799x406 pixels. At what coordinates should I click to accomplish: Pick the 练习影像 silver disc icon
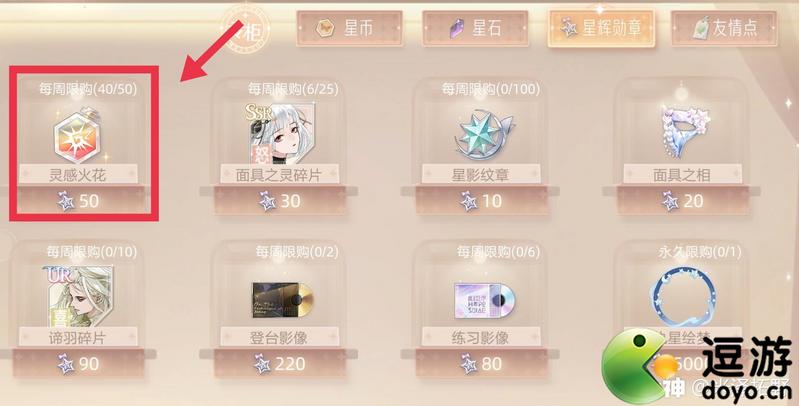point(485,300)
